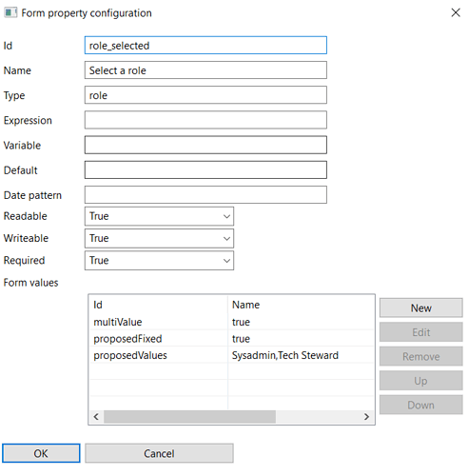Focus the Default input field

point(205,170)
